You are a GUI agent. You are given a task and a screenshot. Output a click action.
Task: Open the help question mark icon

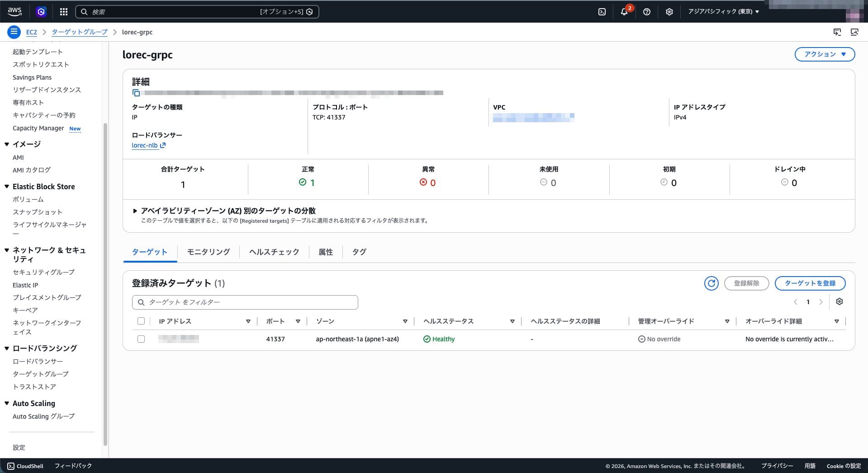click(x=647, y=12)
